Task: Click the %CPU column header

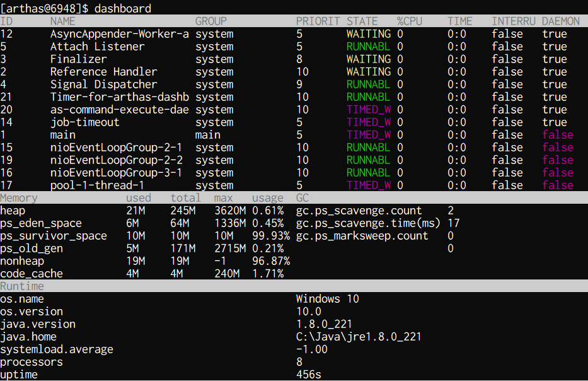Action: pos(410,21)
